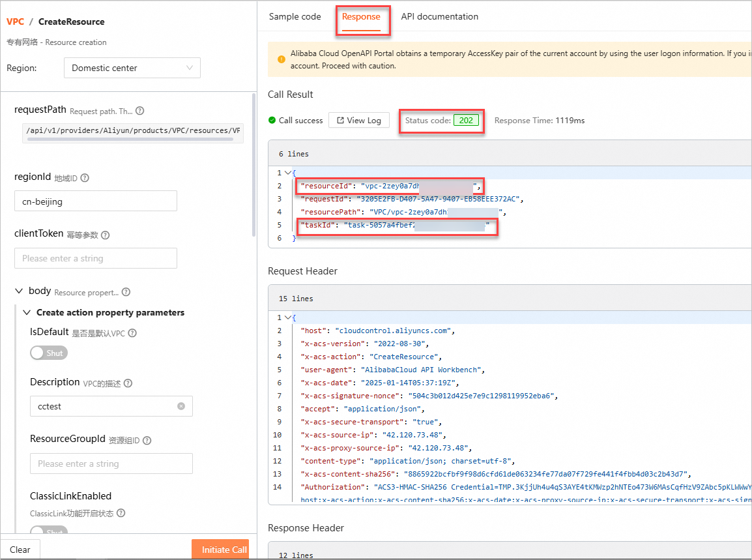Click the user-agent header line
Screen dimensions: 752x560
(x=393, y=370)
